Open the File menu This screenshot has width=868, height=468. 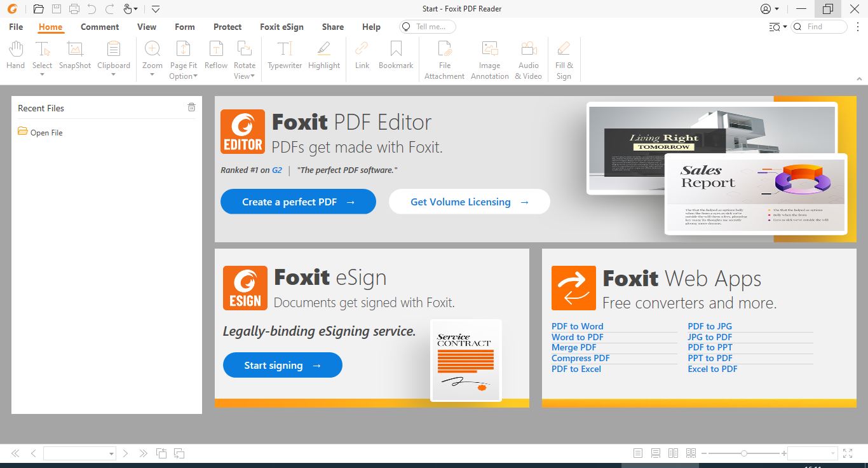point(16,27)
